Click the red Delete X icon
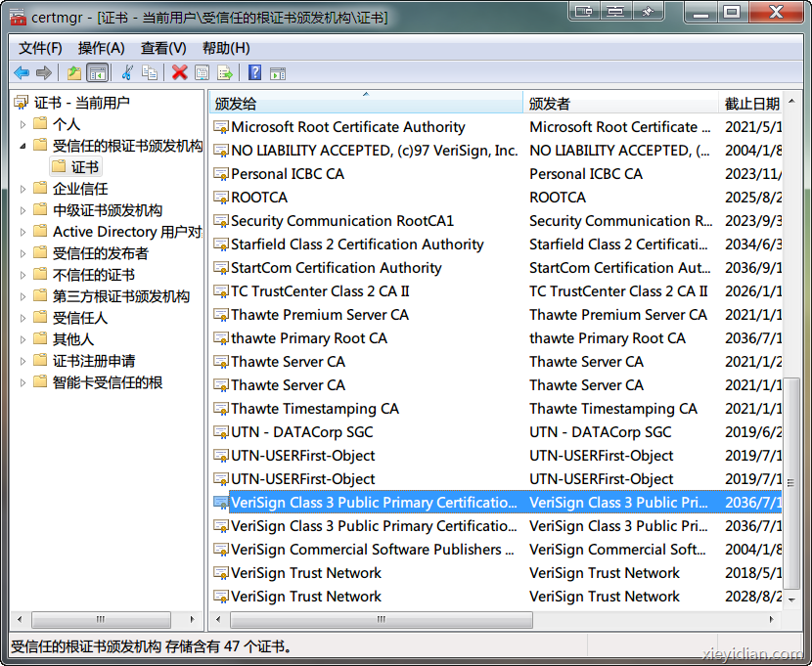This screenshot has width=812, height=666. tap(179, 72)
